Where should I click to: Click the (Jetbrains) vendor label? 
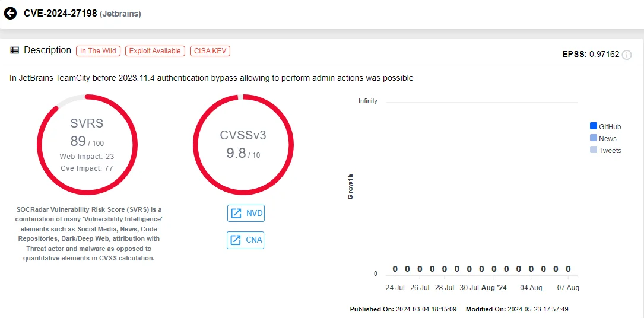coord(120,14)
